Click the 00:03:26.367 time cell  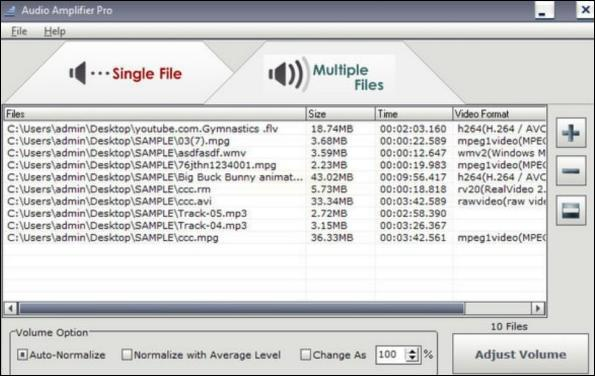click(413, 226)
